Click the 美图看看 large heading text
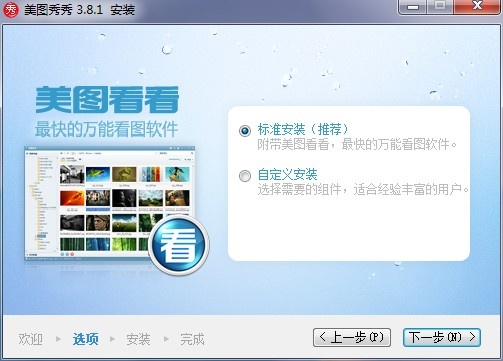 [x=107, y=100]
